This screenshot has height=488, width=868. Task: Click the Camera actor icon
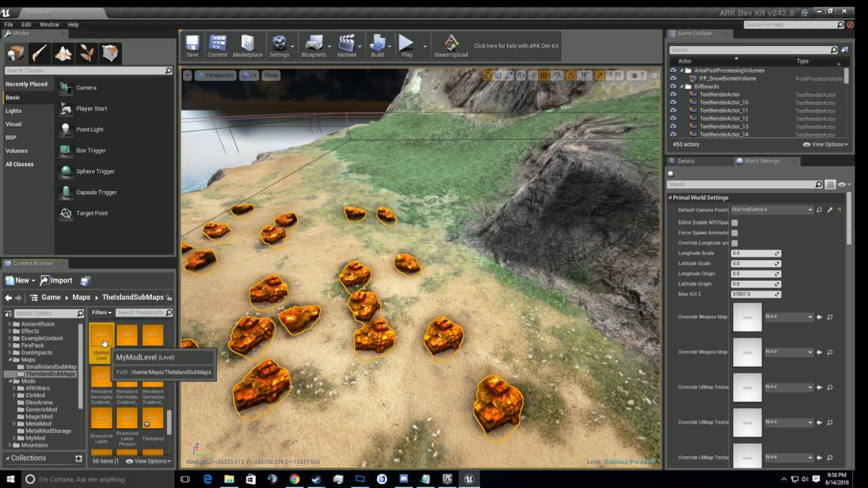(66, 87)
